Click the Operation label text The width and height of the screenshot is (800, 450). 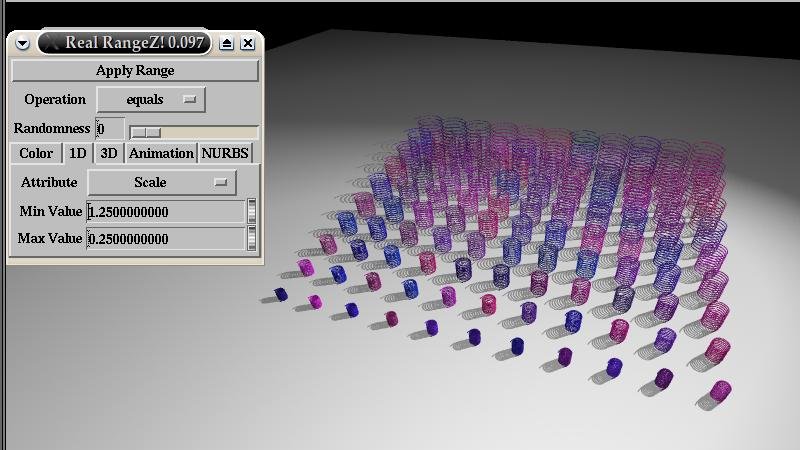pos(55,99)
